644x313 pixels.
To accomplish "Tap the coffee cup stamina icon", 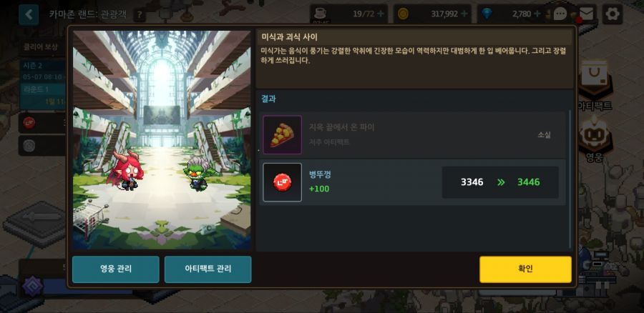I will 320,13.
